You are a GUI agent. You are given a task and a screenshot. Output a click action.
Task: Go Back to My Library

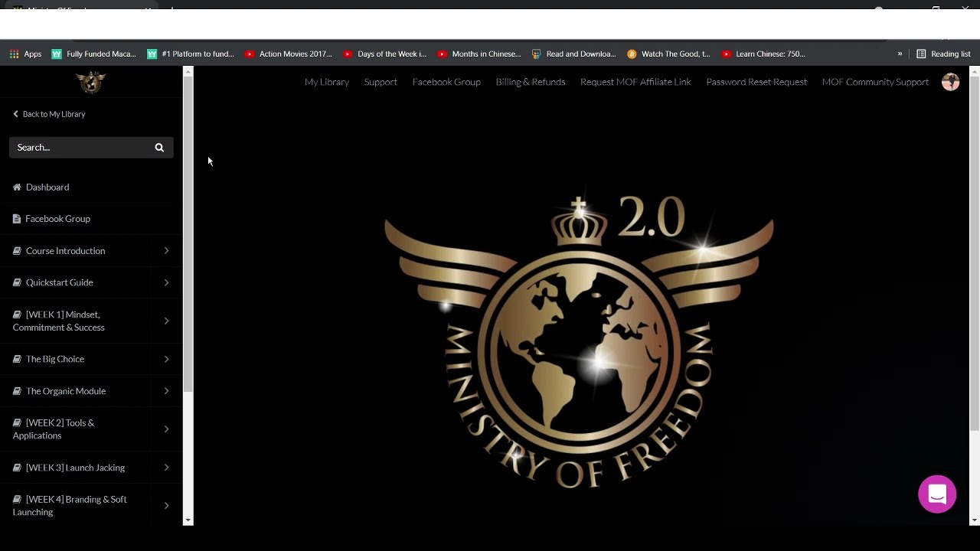coord(48,114)
